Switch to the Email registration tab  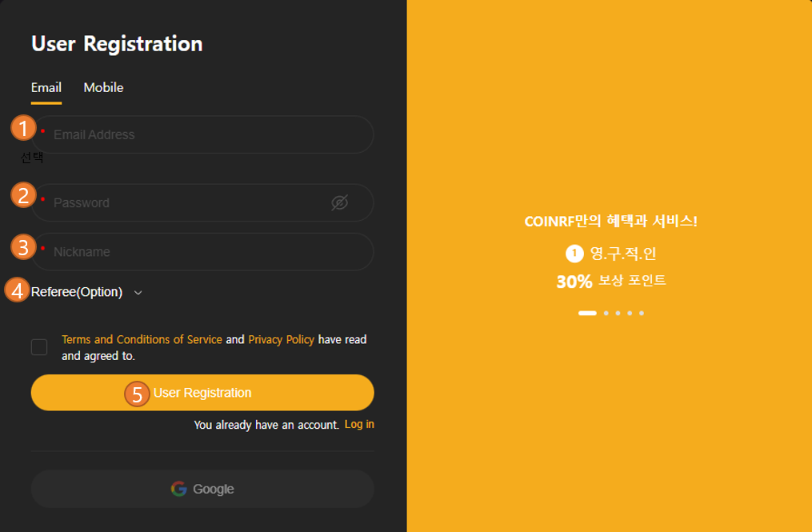[x=46, y=87]
